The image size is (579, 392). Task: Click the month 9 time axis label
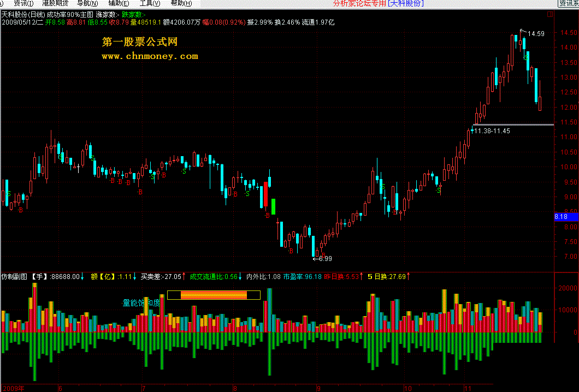coord(318,388)
